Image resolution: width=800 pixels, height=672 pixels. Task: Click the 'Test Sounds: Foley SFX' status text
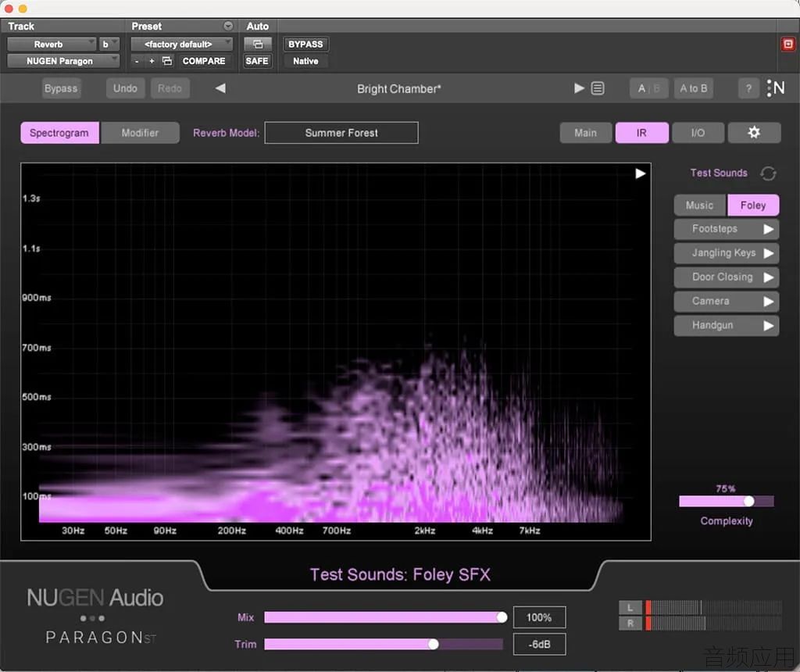coord(400,574)
